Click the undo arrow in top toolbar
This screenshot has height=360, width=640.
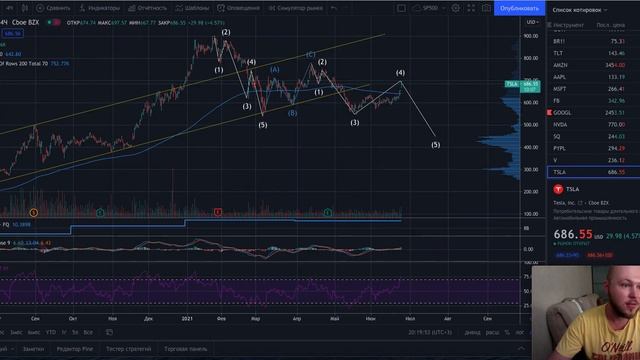click(x=334, y=8)
